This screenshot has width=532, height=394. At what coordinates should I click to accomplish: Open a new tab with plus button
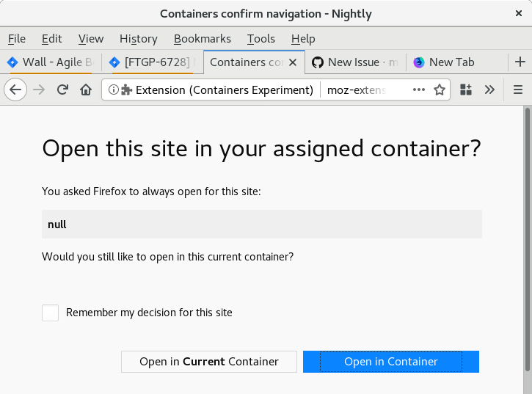click(x=520, y=62)
